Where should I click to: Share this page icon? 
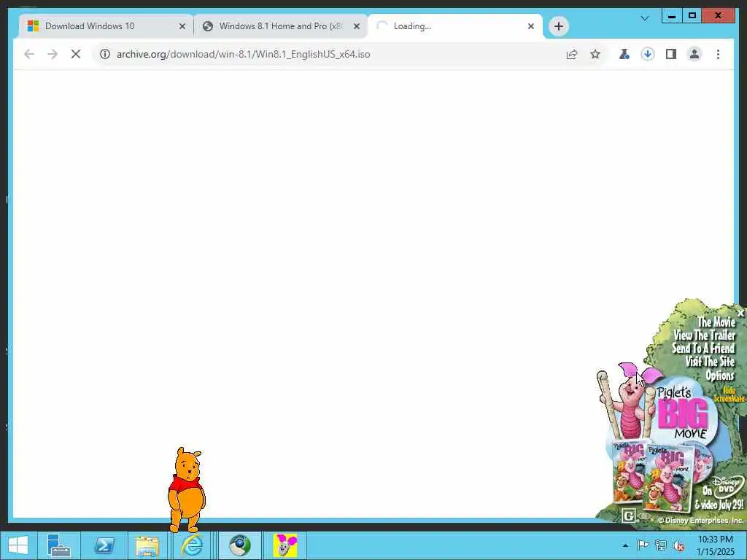tap(572, 54)
